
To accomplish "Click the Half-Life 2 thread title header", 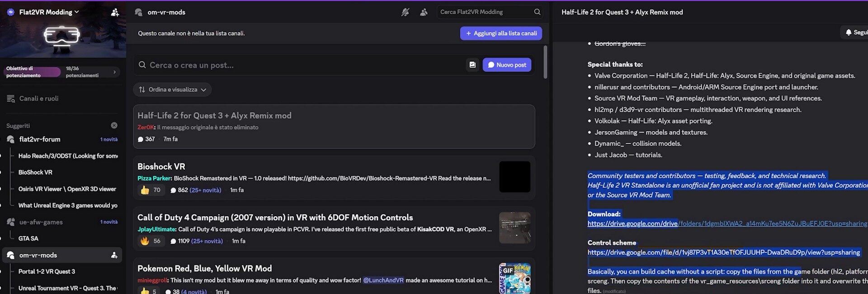I will (622, 12).
